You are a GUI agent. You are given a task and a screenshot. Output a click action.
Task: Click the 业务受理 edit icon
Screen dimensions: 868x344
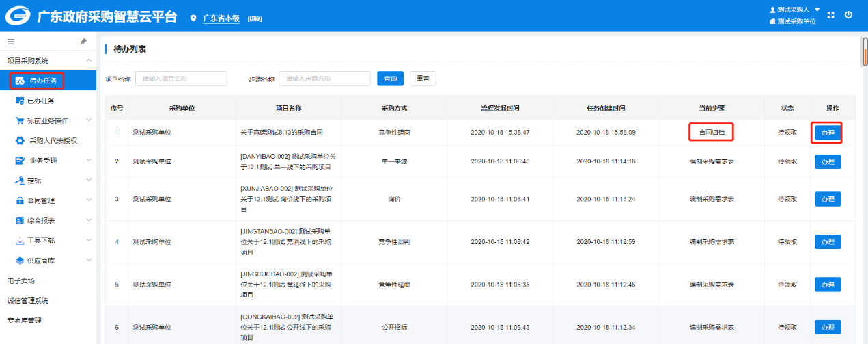pyautogui.click(x=20, y=161)
